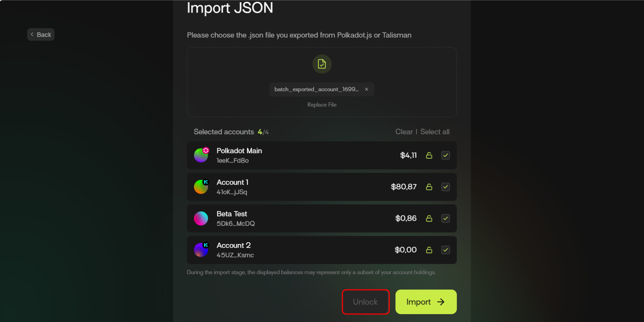Viewport: 644px width, 322px height.
Task: Go back using the Back button
Action: point(41,35)
